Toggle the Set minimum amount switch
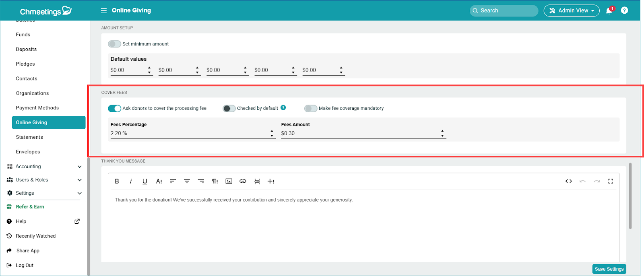 click(114, 44)
